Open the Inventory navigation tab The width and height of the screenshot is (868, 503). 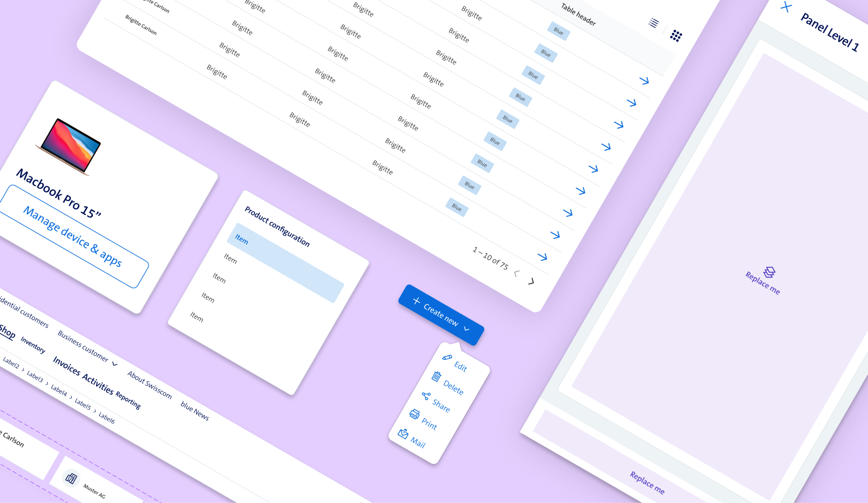click(x=33, y=345)
